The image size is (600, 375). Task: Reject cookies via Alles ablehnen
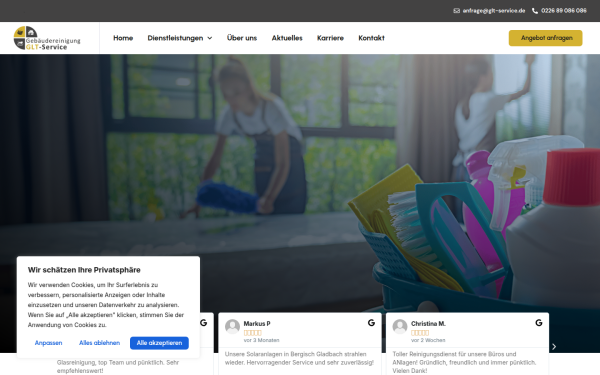99,343
